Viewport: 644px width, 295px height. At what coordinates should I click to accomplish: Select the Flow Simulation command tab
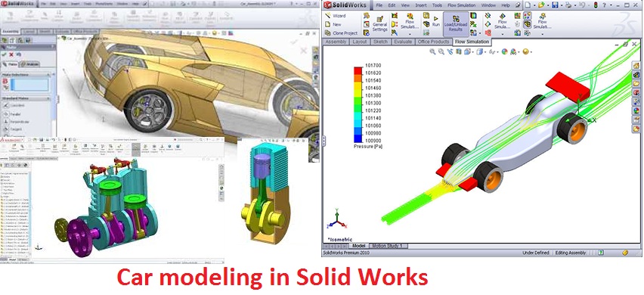tap(472, 42)
